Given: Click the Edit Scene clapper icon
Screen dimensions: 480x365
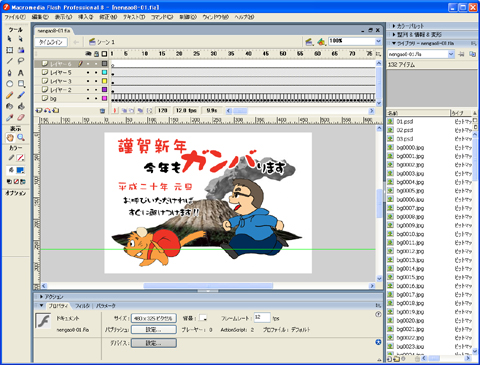Looking at the screenshot, I should 309,42.
